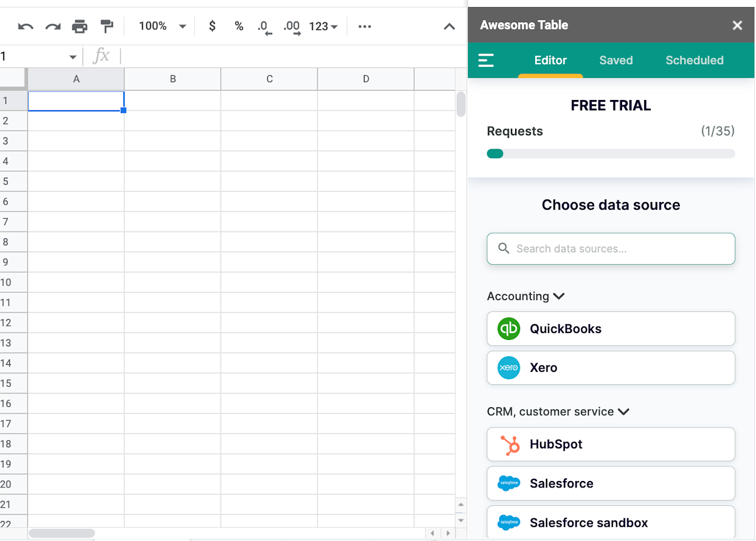Open the Name box dropdown arrow
Screen dimensions: 756x541
(x=72, y=57)
